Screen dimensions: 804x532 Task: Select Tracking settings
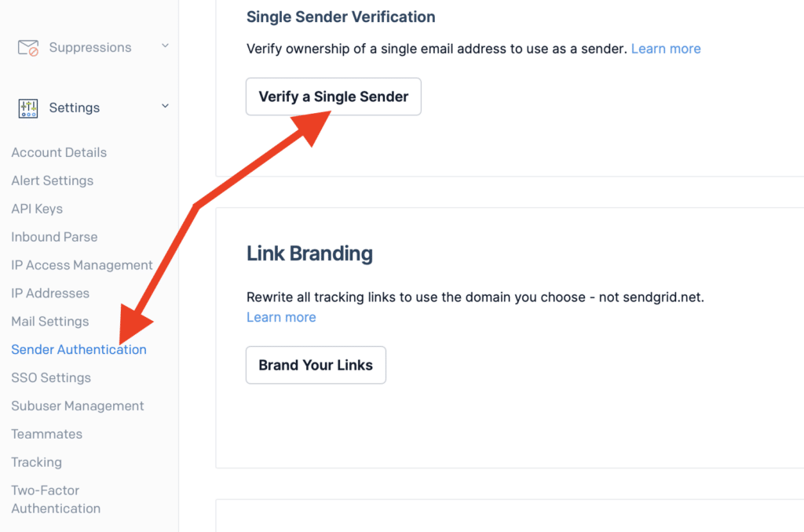click(x=36, y=463)
